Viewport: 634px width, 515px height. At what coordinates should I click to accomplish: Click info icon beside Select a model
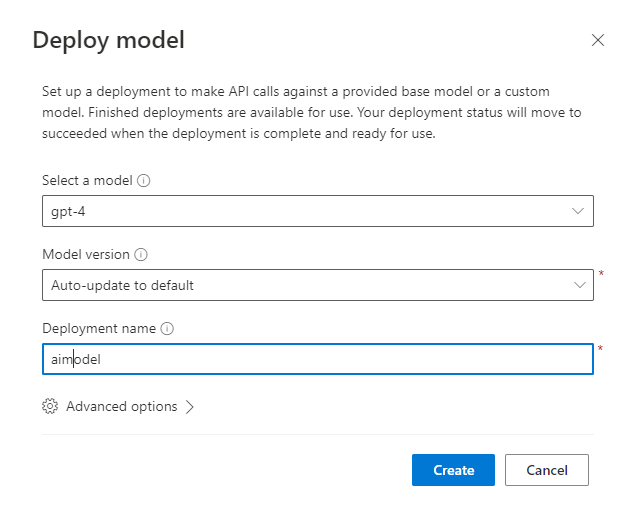pos(144,181)
